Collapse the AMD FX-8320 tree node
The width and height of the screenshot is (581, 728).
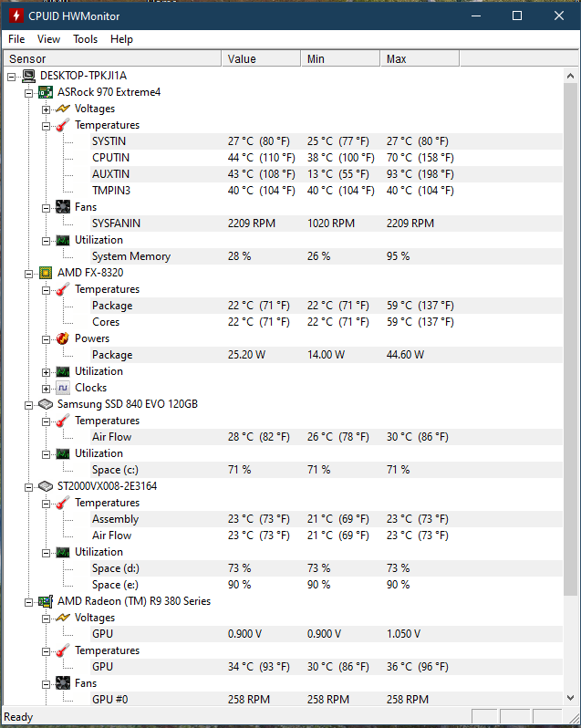tap(29, 275)
